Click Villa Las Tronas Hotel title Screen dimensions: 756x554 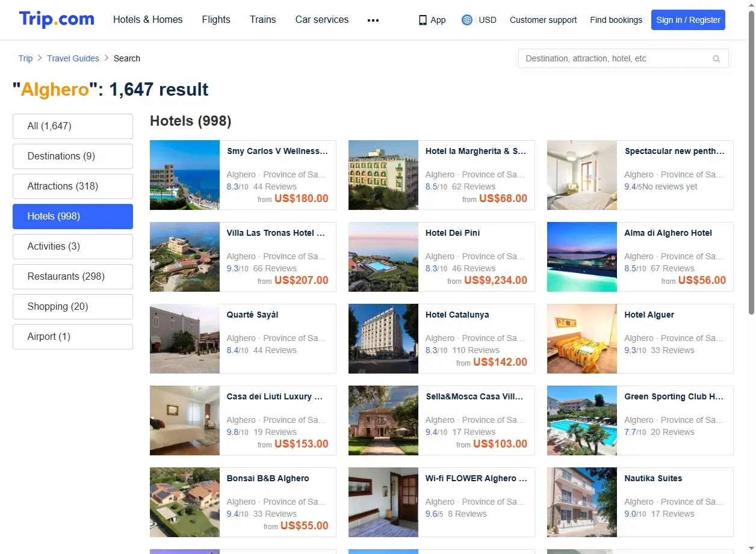276,233
